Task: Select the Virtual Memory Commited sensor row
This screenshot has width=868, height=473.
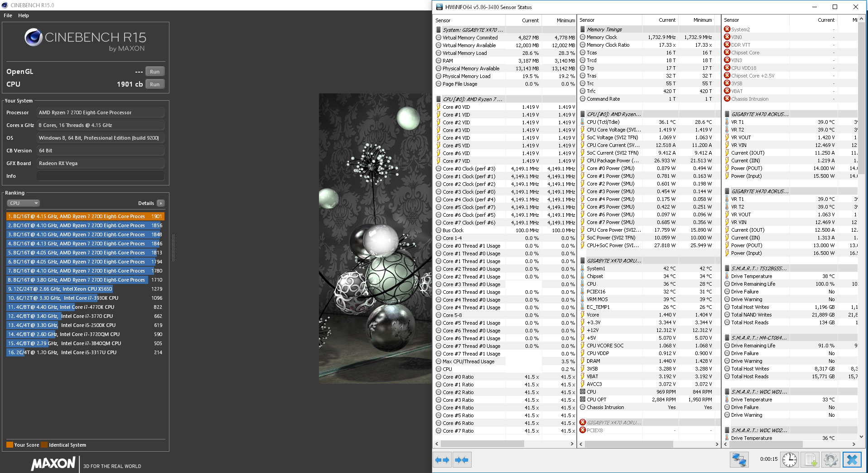Action: (x=505, y=38)
